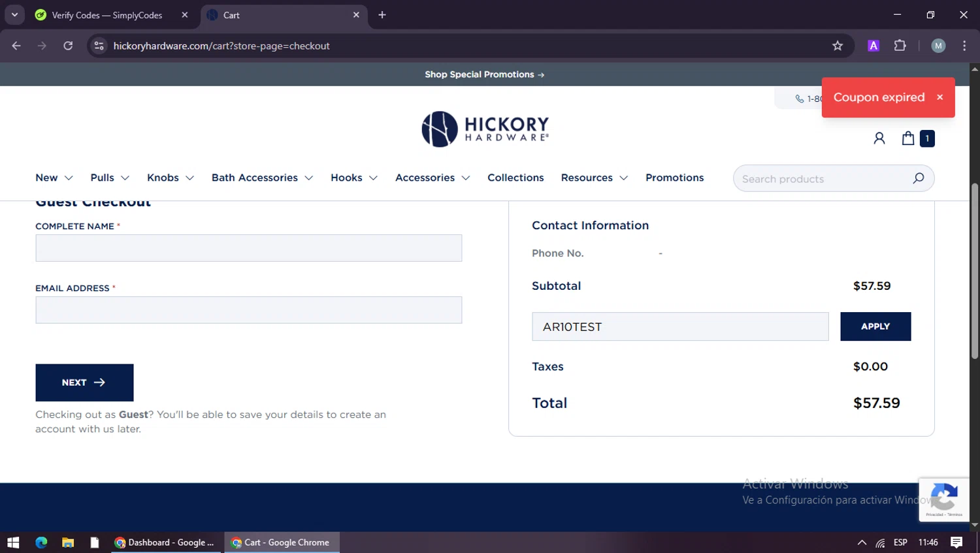Screen dimensions: 980x553
Task: Open the Extensions puzzle icon
Action: [900, 46]
